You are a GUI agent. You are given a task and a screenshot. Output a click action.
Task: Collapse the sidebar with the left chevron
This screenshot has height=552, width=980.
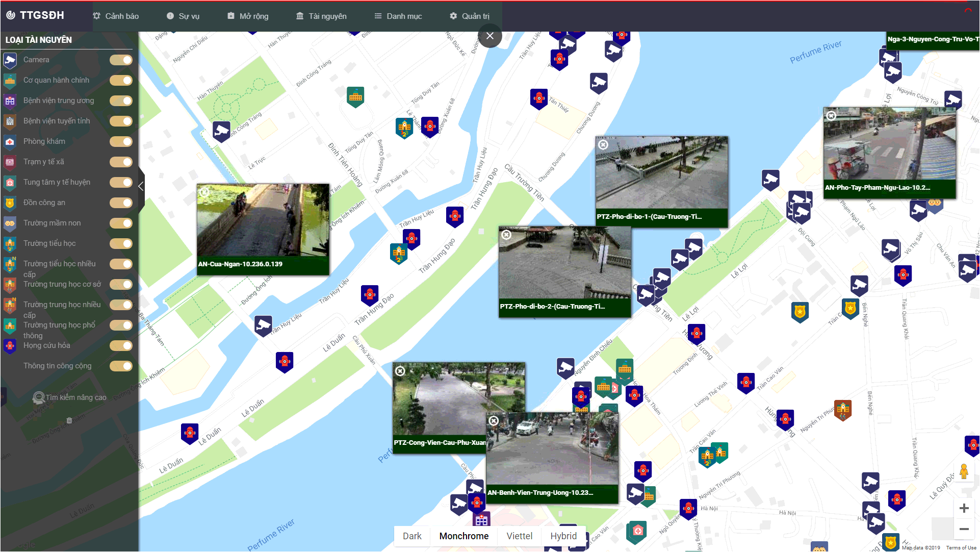(141, 186)
